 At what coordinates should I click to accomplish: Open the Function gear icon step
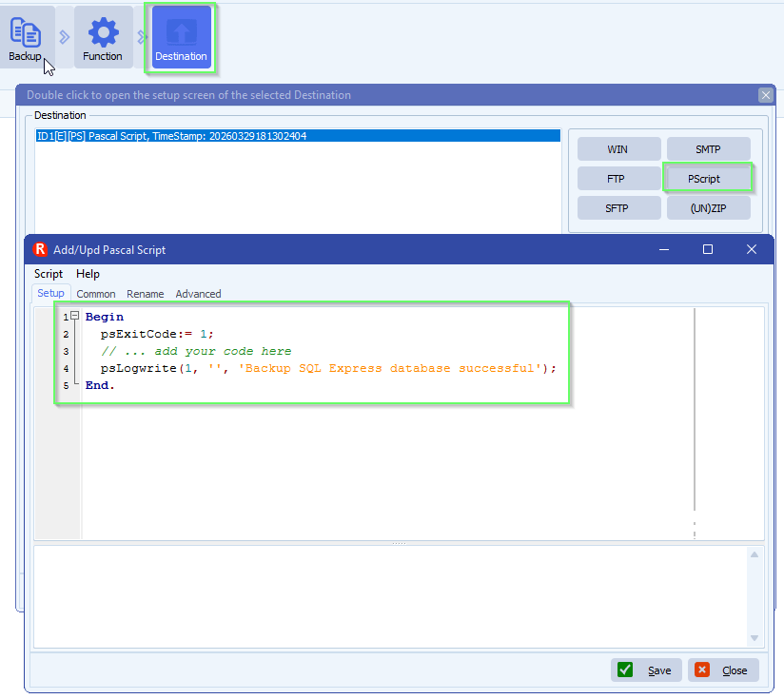103,38
